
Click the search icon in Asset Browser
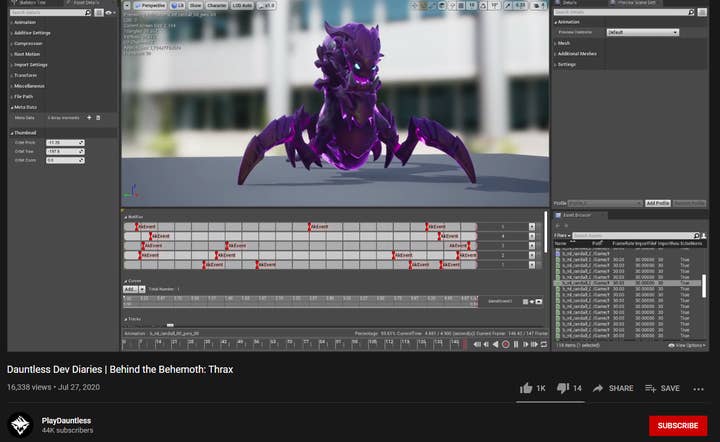pos(696,235)
